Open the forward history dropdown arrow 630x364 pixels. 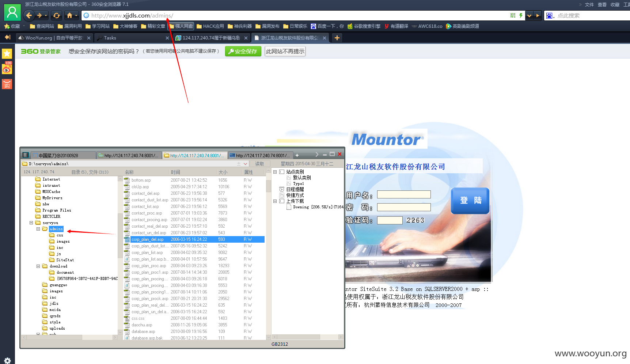pyautogui.click(x=46, y=16)
